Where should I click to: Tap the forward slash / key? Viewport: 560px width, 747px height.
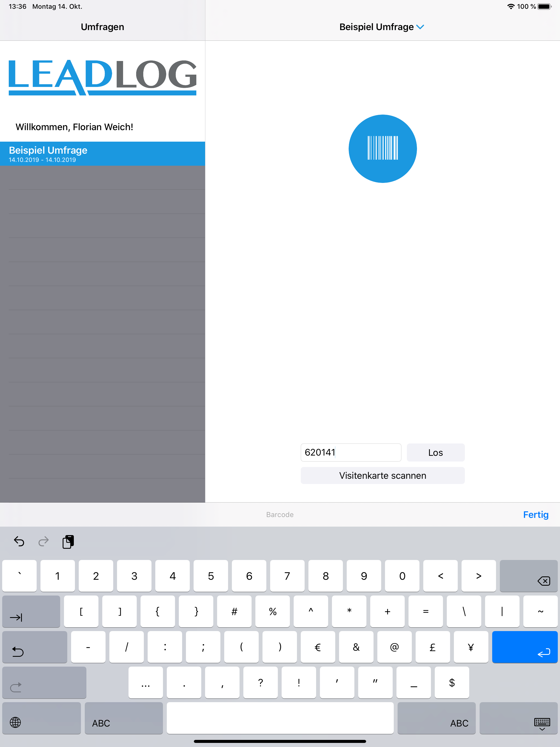pyautogui.click(x=127, y=647)
